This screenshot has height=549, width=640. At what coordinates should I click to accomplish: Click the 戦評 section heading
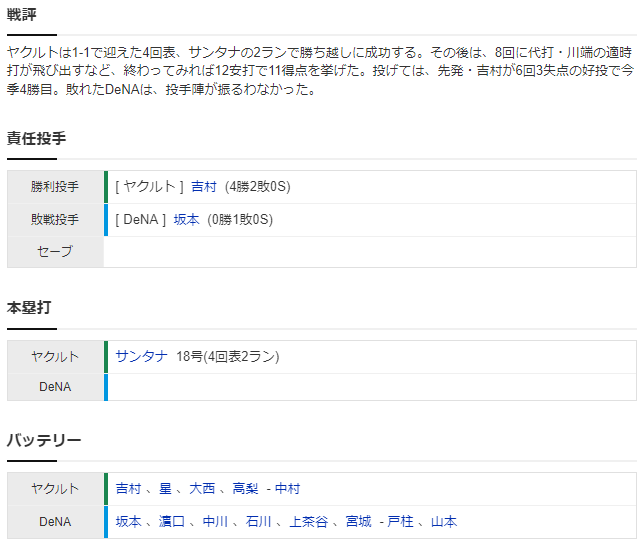(22, 15)
